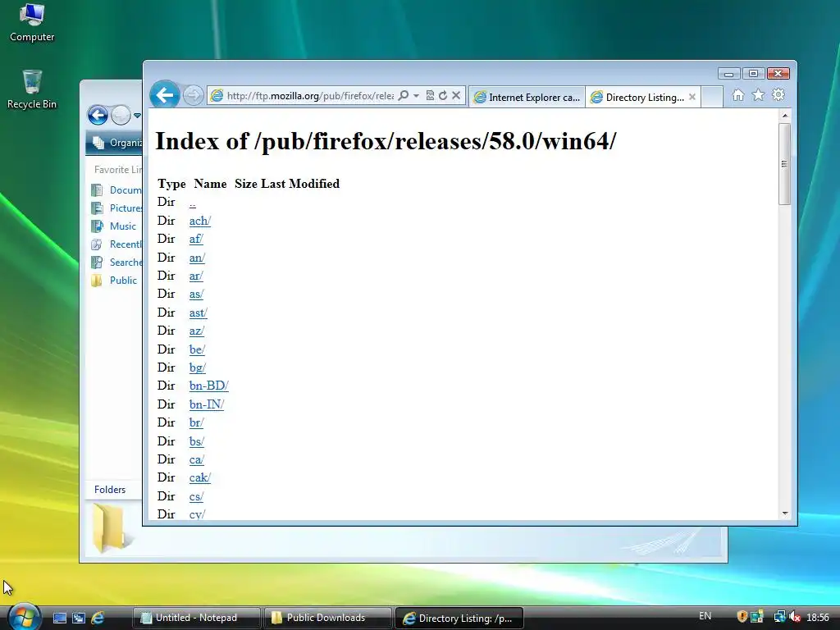This screenshot has width=840, height=630.
Task: Click the page scrollbar down arrow
Action: click(x=785, y=514)
